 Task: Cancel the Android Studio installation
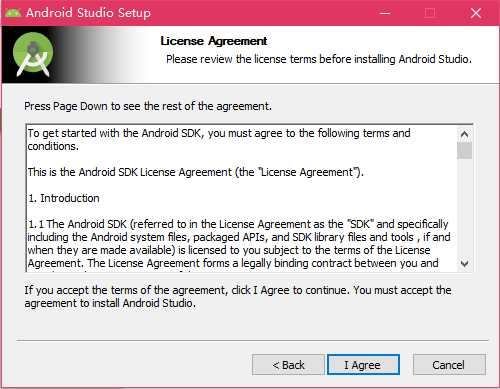click(x=449, y=365)
